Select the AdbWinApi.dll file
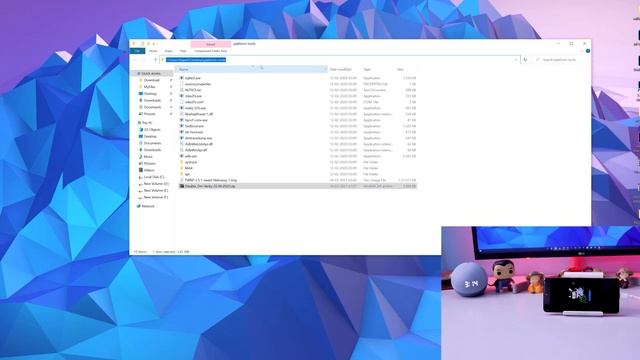The height and width of the screenshot is (360, 640). click(298, 150)
